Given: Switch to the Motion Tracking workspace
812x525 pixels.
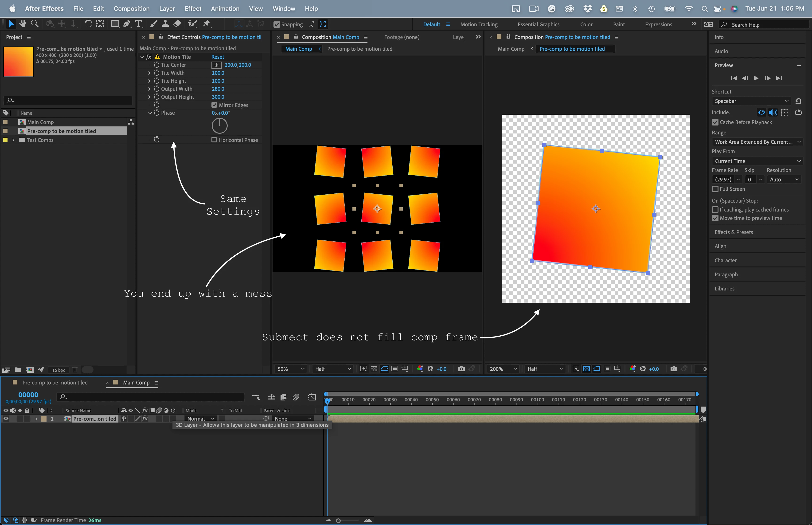Looking at the screenshot, I should 479,24.
